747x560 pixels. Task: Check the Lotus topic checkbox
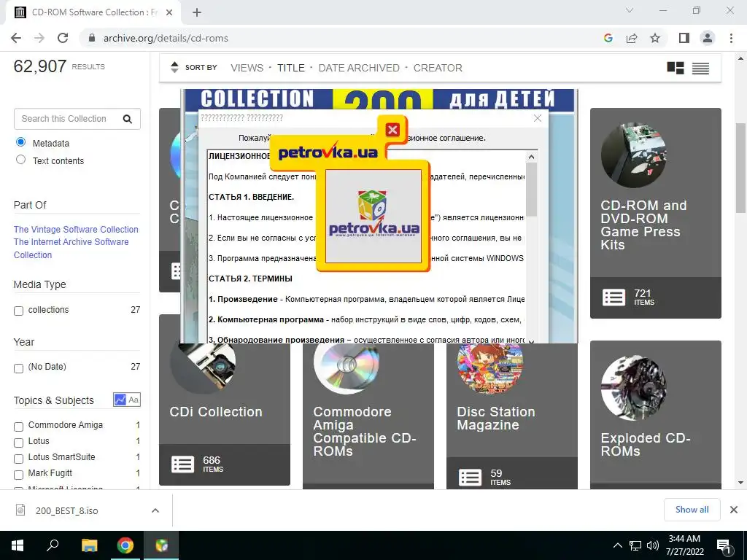coord(18,443)
